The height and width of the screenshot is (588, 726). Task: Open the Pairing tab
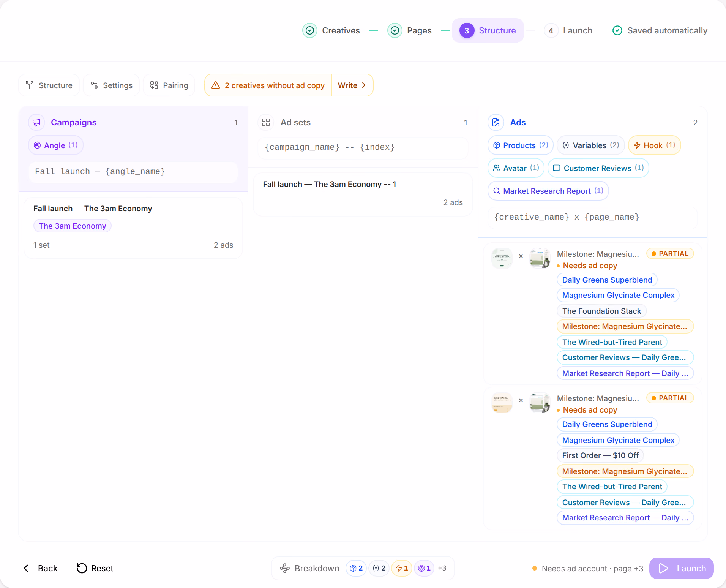click(169, 85)
